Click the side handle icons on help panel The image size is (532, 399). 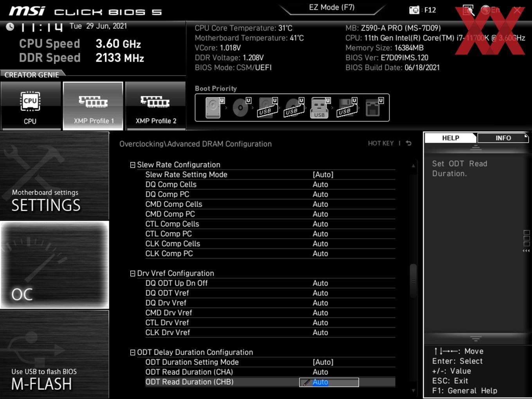[527, 241]
